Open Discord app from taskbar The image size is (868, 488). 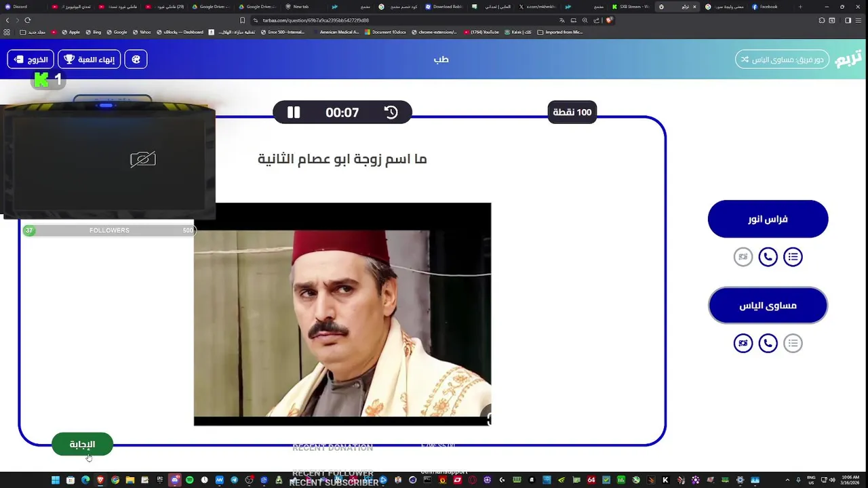tap(175, 480)
